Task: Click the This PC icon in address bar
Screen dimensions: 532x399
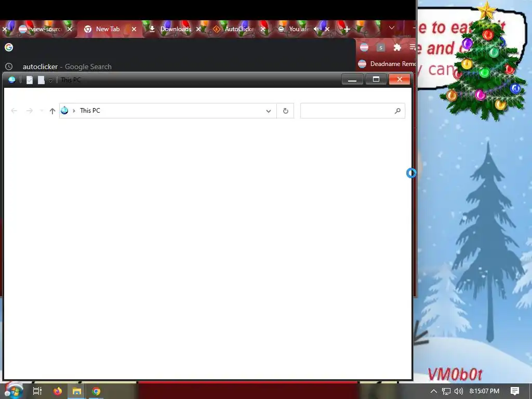Action: click(x=64, y=110)
